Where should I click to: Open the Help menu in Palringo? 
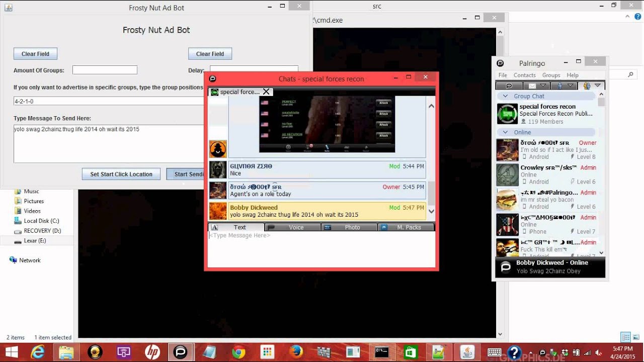(x=573, y=75)
